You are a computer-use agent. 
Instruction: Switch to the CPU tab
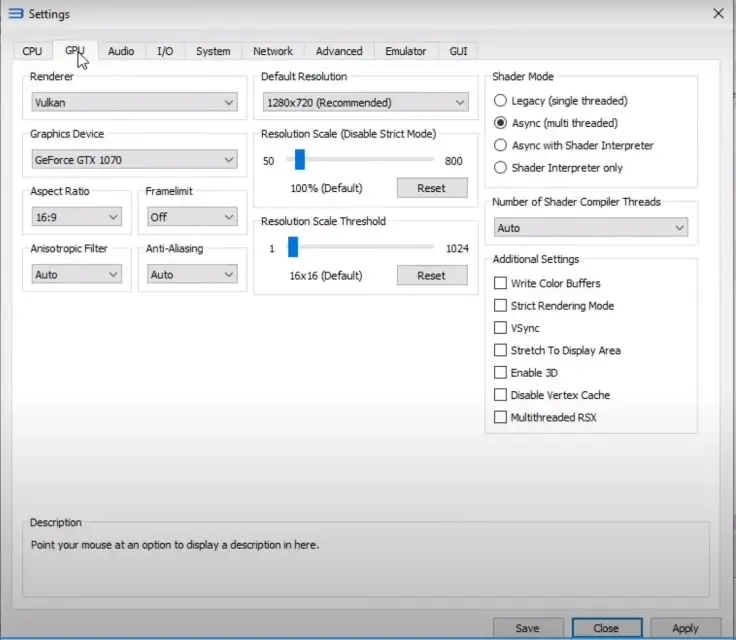[32, 51]
